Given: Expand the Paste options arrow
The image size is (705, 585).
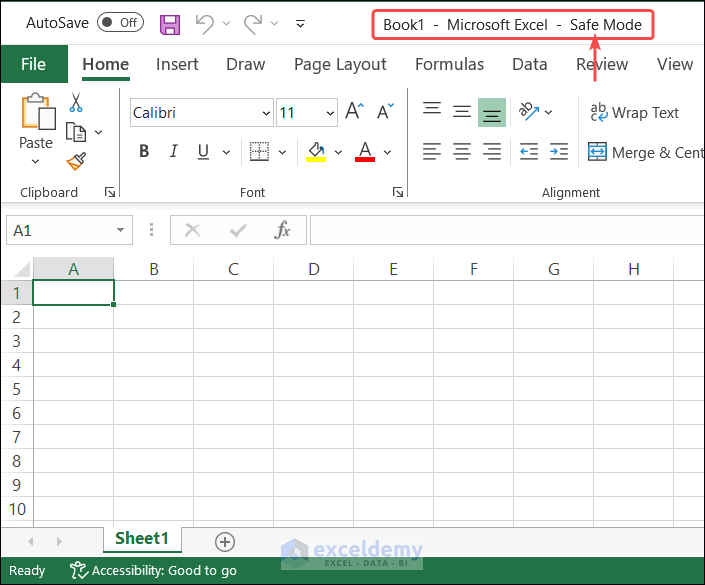Looking at the screenshot, I should tap(36, 161).
